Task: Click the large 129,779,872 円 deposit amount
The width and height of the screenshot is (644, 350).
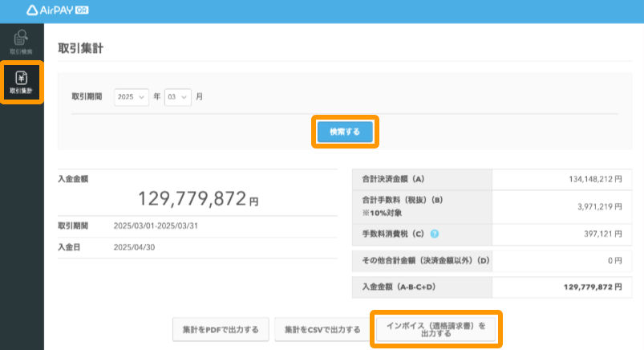Action: (x=198, y=199)
